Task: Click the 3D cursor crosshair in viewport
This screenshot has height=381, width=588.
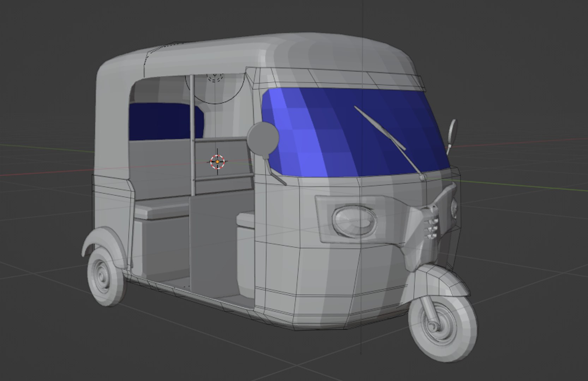Action: point(217,162)
